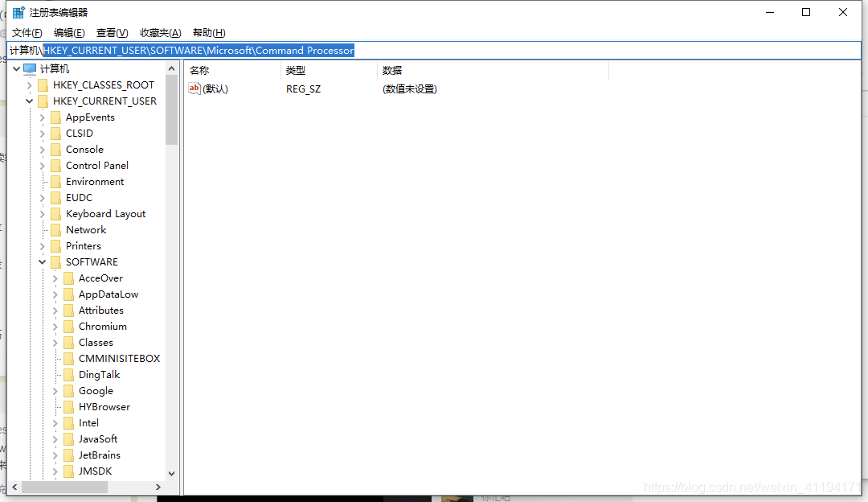This screenshot has width=868, height=502.
Task: Click the tree scroll up arrow
Action: [x=172, y=68]
